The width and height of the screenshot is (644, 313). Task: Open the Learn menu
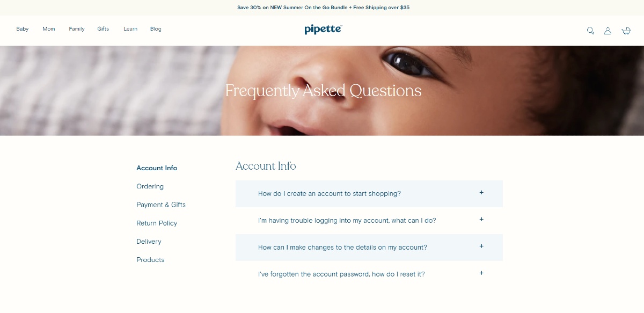click(130, 29)
